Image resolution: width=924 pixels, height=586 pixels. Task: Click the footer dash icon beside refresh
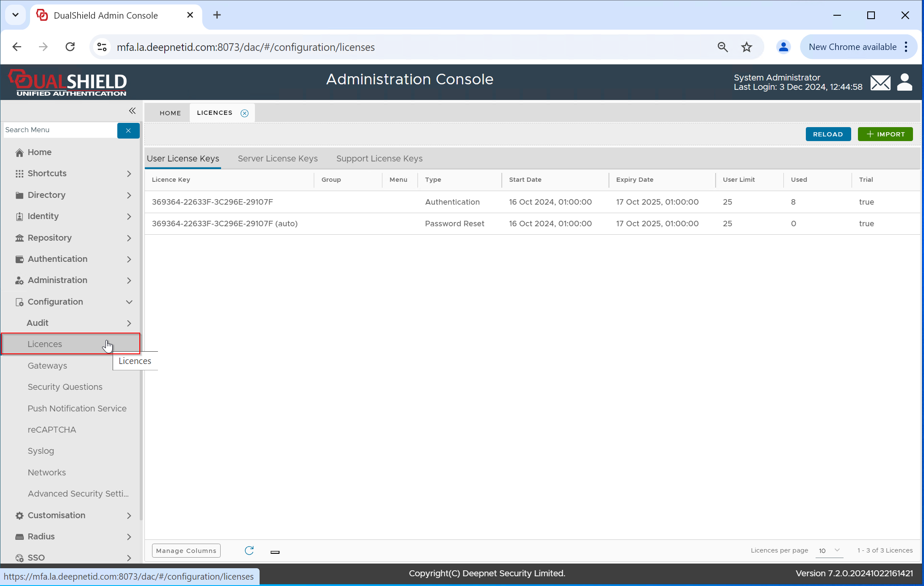(275, 552)
